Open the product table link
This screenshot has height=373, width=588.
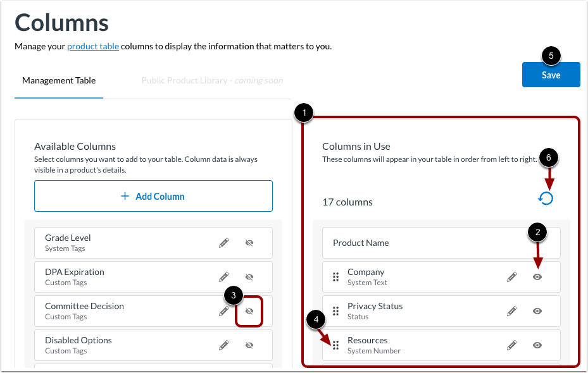pos(93,46)
